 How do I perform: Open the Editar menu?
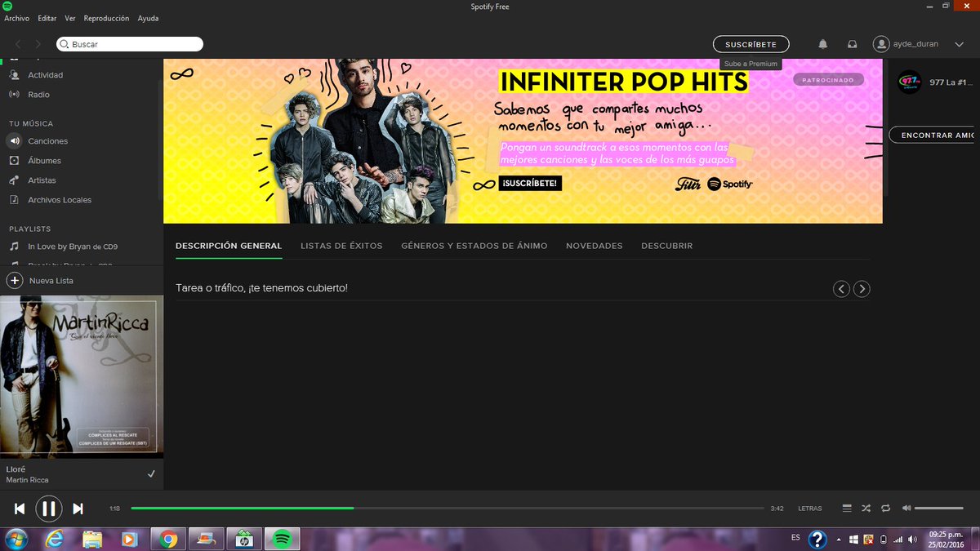coord(47,18)
